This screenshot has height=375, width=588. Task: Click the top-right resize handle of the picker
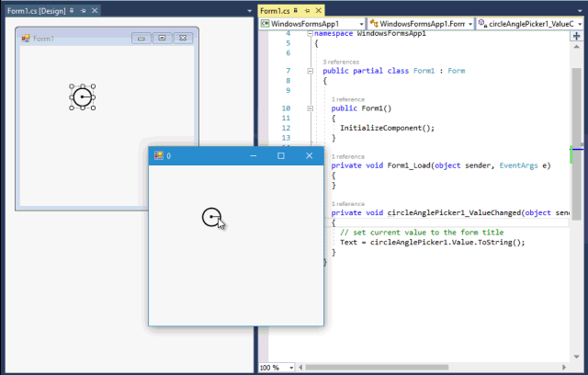coord(93,86)
